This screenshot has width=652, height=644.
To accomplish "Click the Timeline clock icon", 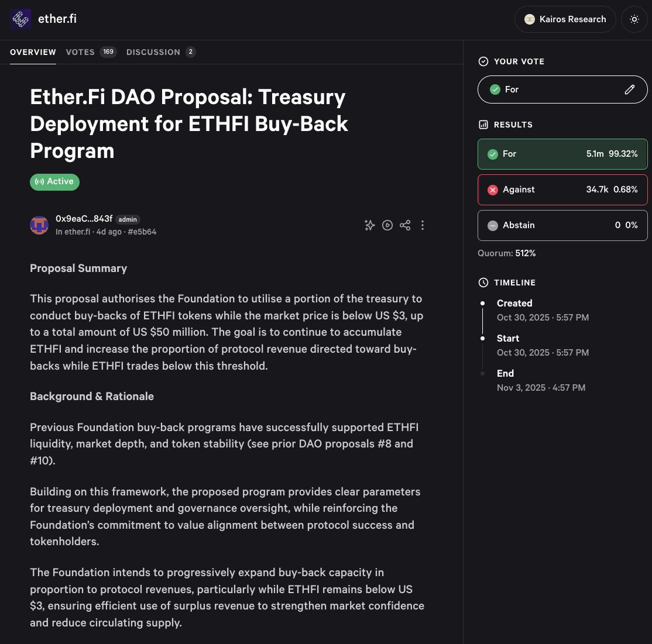I will click(483, 283).
